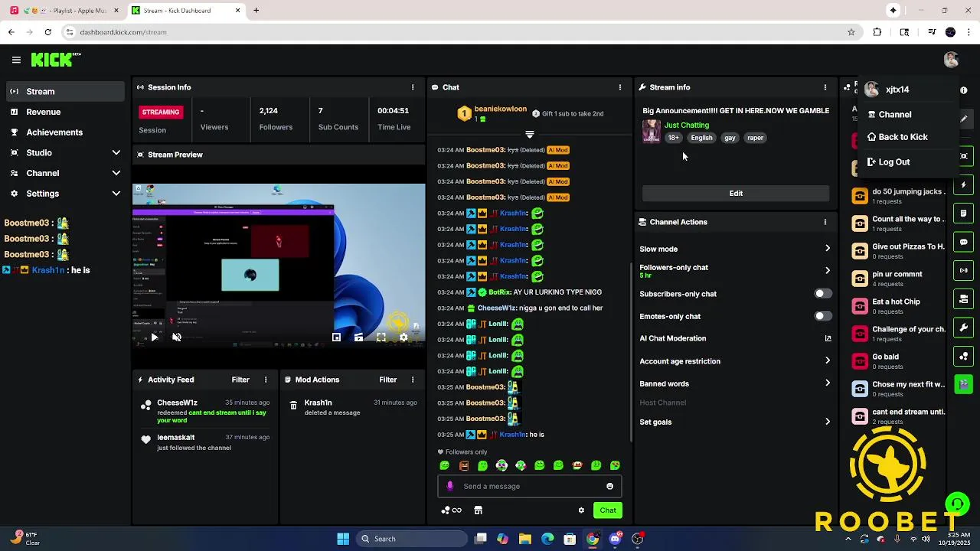This screenshot has height=551, width=980.
Task: Select 'do 50 jumping jacks' reward
Action: tap(899, 196)
